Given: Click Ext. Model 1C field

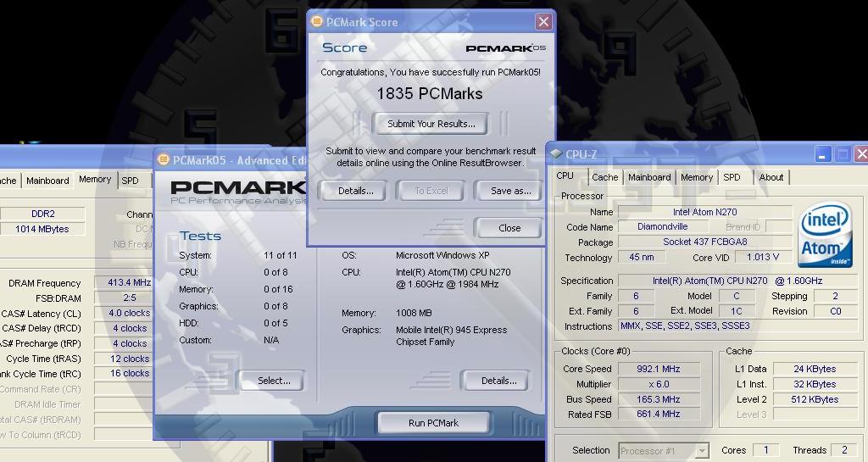Looking at the screenshot, I should [737, 311].
